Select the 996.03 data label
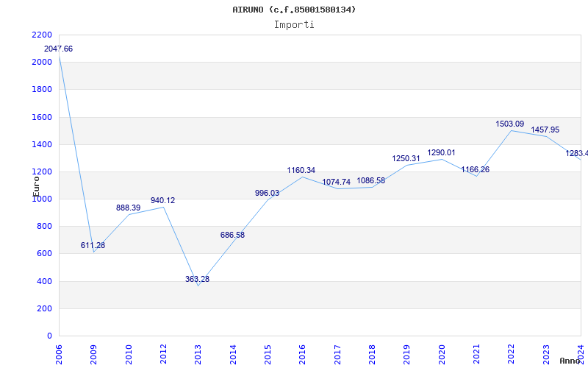Image resolution: width=588 pixels, height=368 pixels. (267, 193)
